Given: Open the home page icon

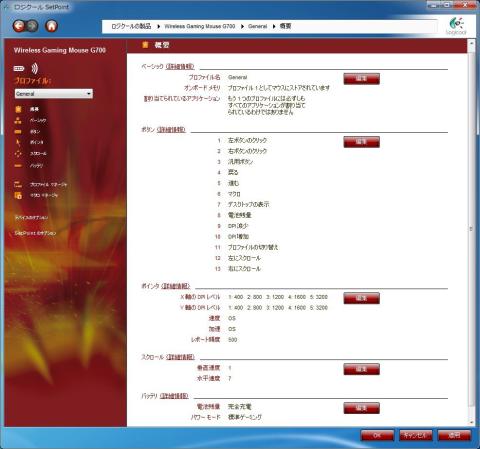Looking at the screenshot, I should 51,26.
